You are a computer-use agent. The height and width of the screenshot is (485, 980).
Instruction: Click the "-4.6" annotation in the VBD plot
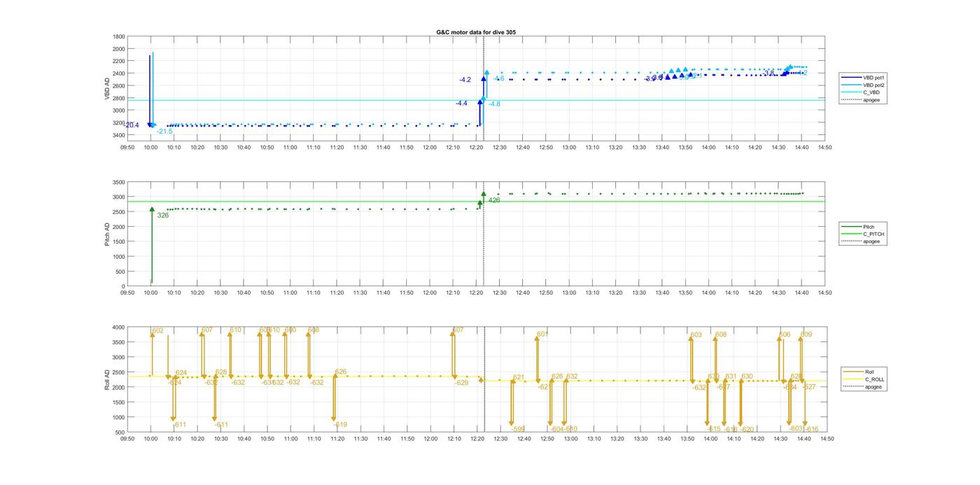(x=498, y=78)
